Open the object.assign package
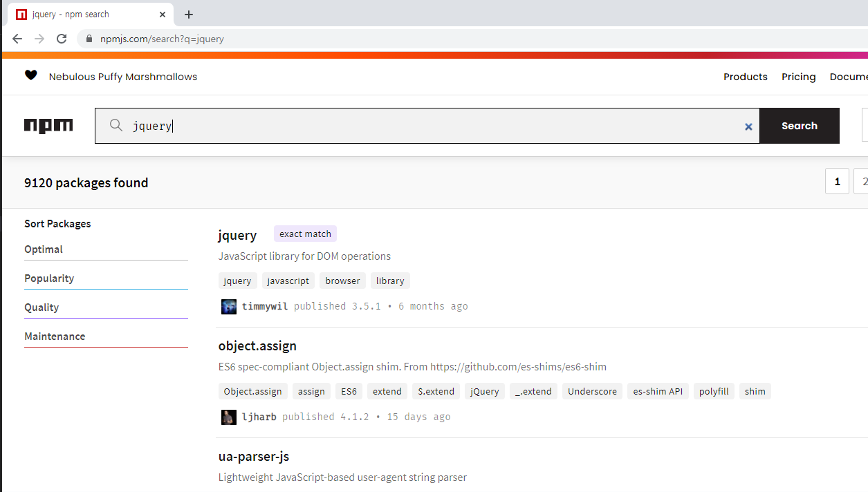 click(257, 346)
